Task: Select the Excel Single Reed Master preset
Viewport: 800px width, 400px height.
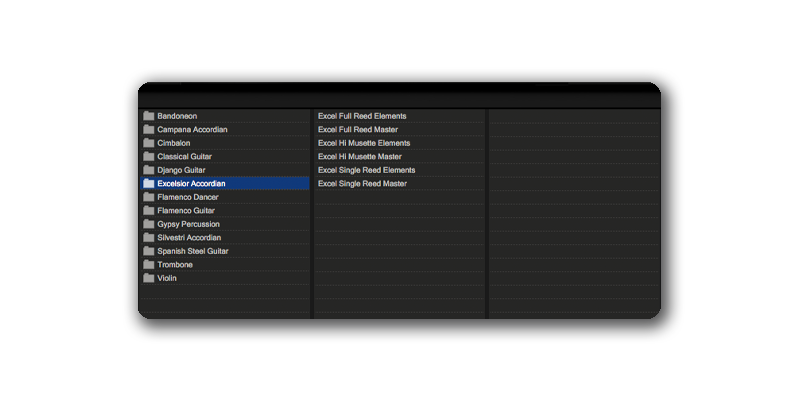Action: (362, 184)
